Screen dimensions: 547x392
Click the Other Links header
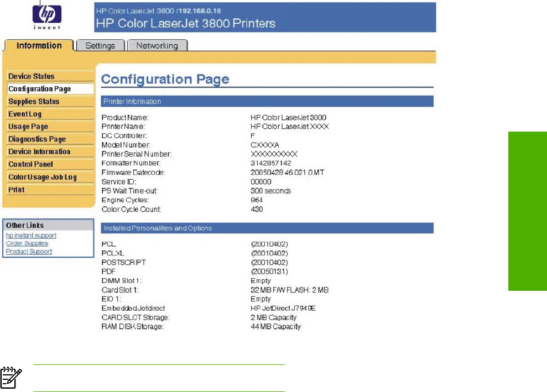click(x=48, y=225)
